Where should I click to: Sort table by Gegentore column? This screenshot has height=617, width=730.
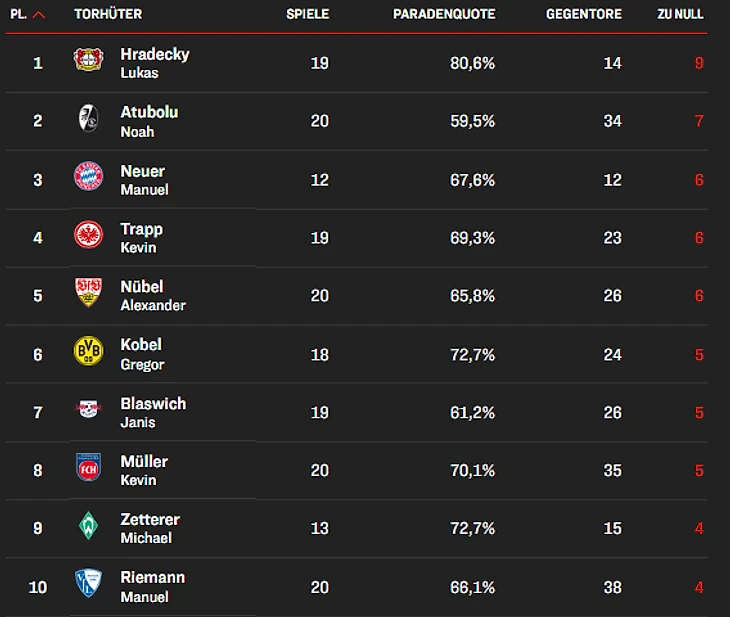click(x=583, y=15)
